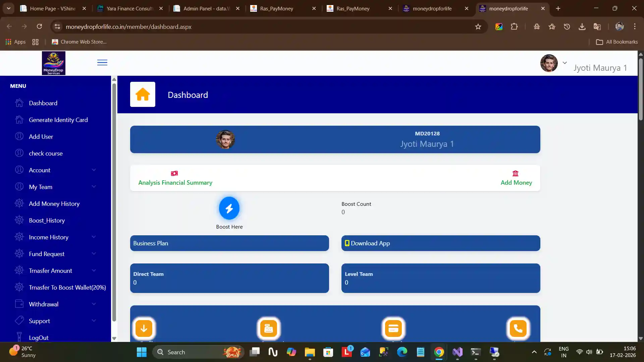Open the profile dropdown arrow near Jyoti Maurya
Viewport: 644px width, 362px height.
pyautogui.click(x=565, y=63)
